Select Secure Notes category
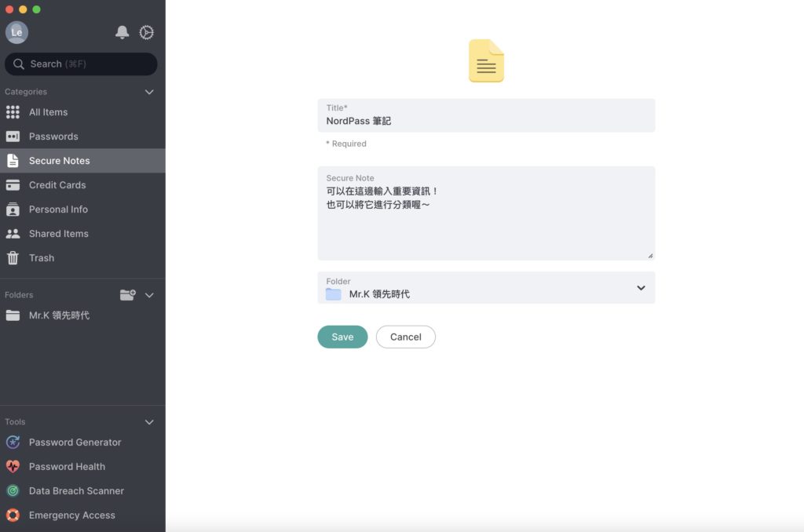The height and width of the screenshot is (532, 804). pyautogui.click(x=82, y=160)
